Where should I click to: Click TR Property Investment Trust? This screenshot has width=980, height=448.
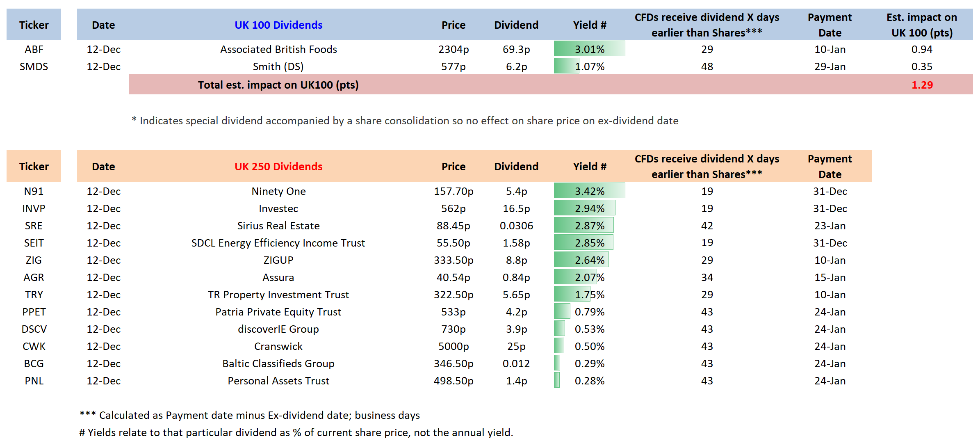pyautogui.click(x=278, y=295)
